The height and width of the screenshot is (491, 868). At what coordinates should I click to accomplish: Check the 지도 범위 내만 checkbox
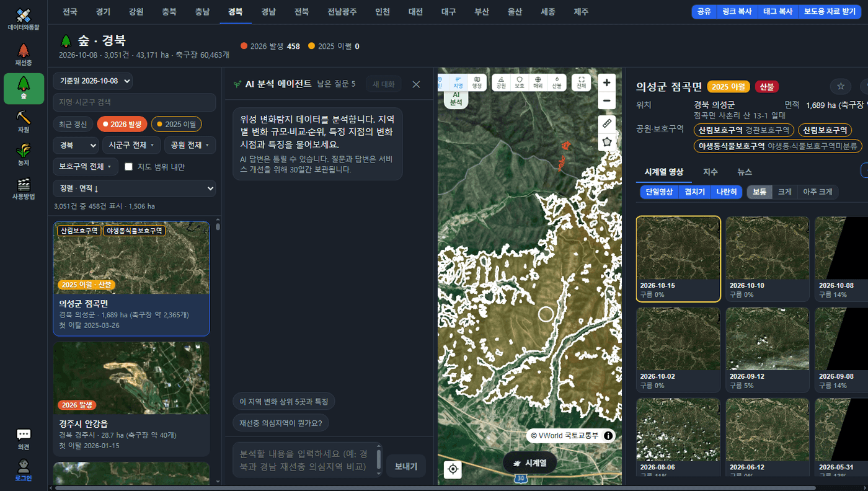tap(129, 167)
